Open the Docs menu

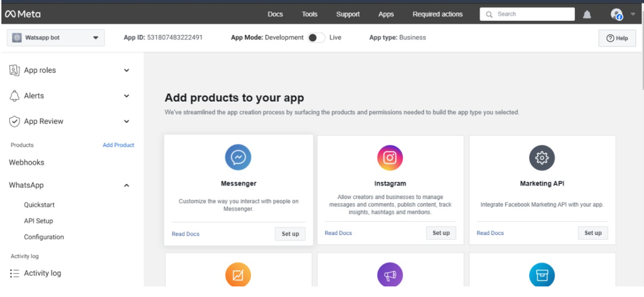pos(275,14)
